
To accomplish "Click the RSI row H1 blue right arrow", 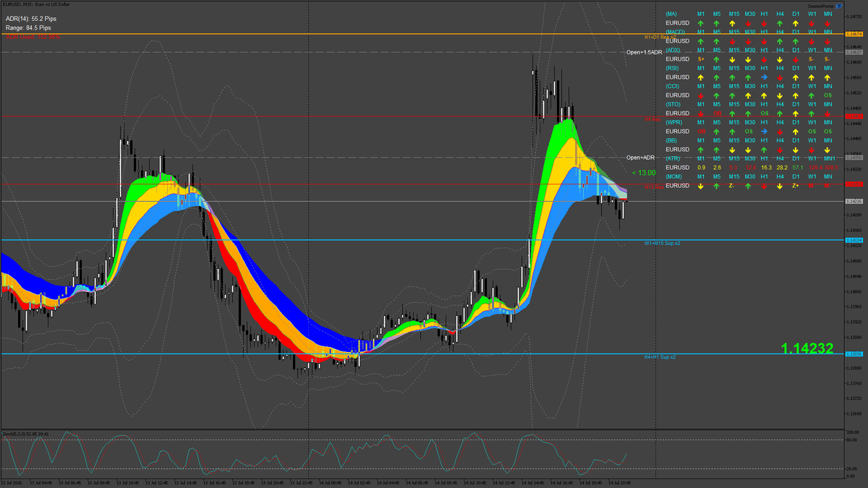I will coord(764,77).
